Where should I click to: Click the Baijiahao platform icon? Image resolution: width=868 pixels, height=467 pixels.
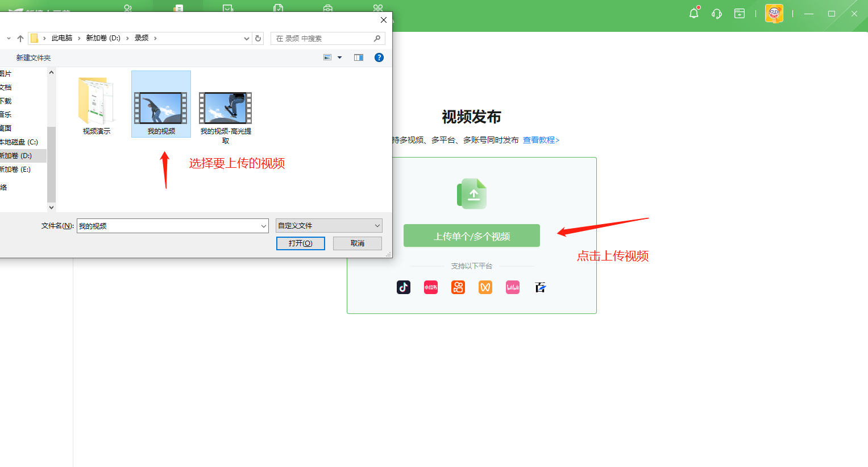pos(540,287)
